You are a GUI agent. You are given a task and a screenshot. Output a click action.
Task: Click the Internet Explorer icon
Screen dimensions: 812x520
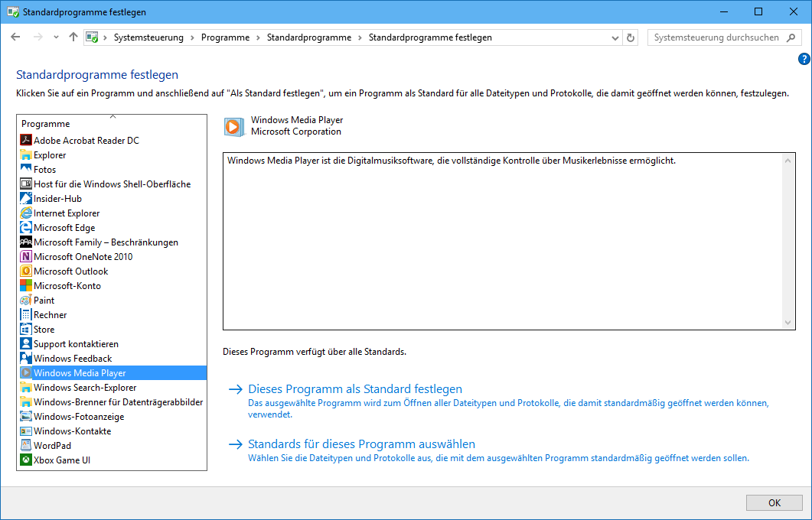coord(26,213)
